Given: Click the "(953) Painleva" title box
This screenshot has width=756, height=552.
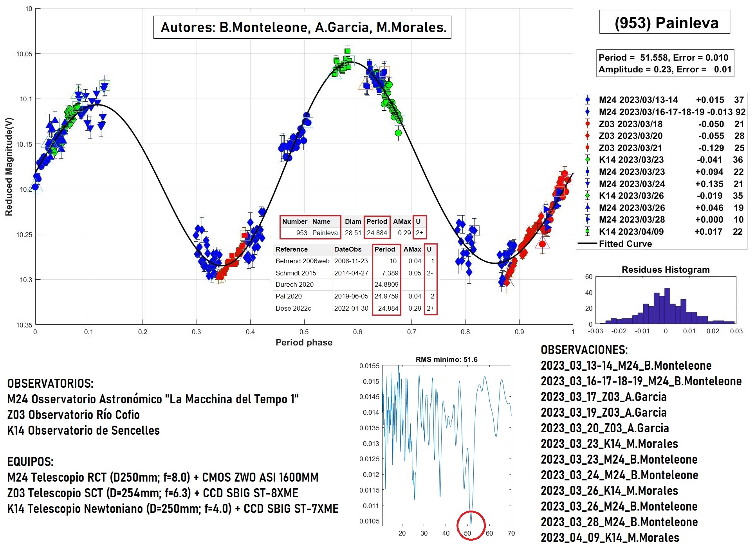Looking at the screenshot, I should click(664, 22).
